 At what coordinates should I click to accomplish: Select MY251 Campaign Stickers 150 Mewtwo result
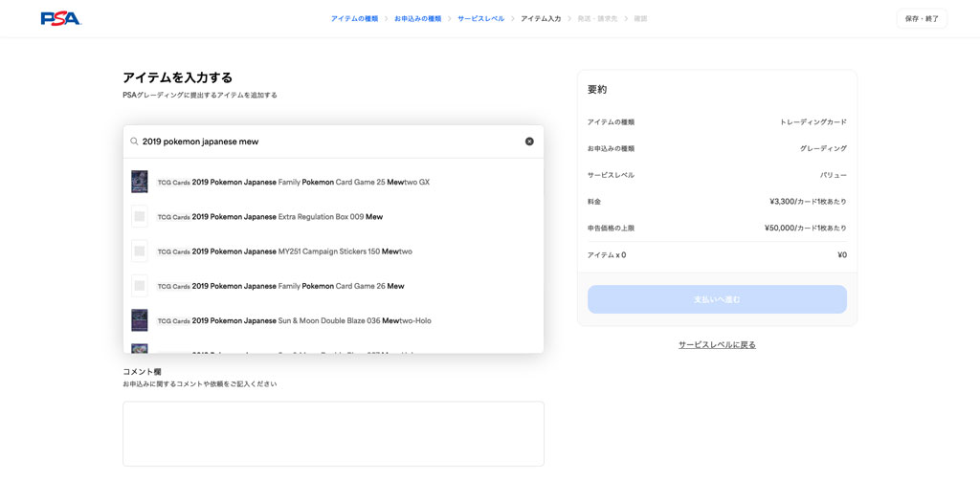[333, 251]
